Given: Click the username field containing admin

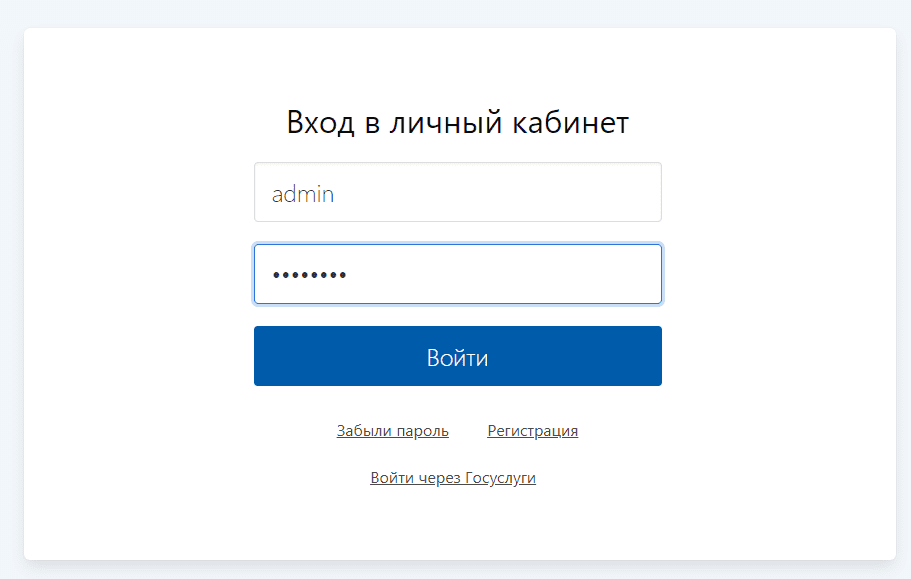Looking at the screenshot, I should coord(457,193).
